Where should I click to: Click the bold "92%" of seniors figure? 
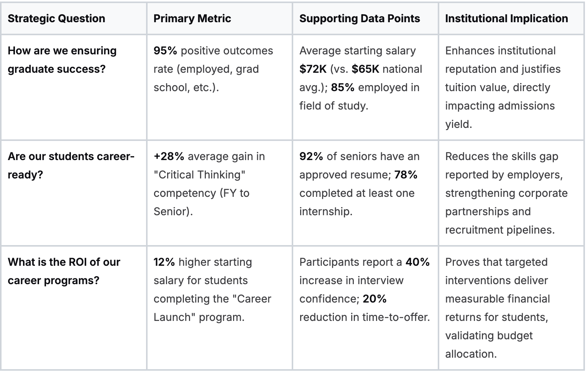[x=311, y=157]
